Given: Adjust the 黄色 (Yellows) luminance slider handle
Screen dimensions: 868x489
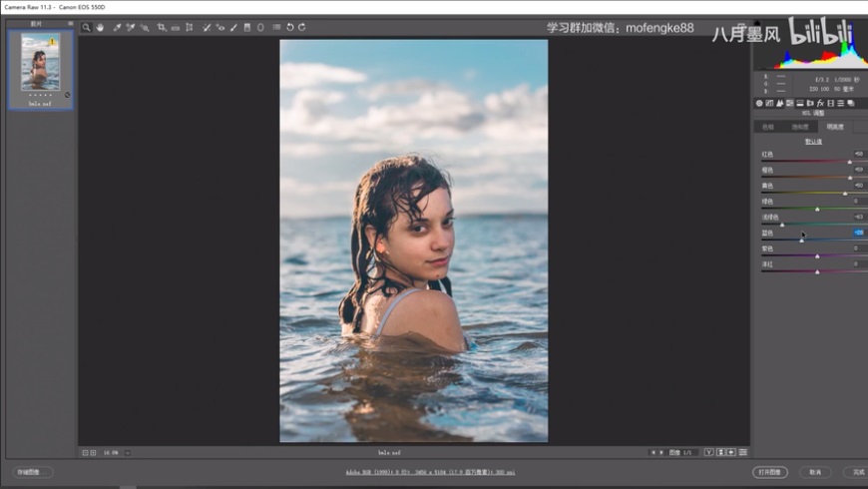Looking at the screenshot, I should pos(845,194).
